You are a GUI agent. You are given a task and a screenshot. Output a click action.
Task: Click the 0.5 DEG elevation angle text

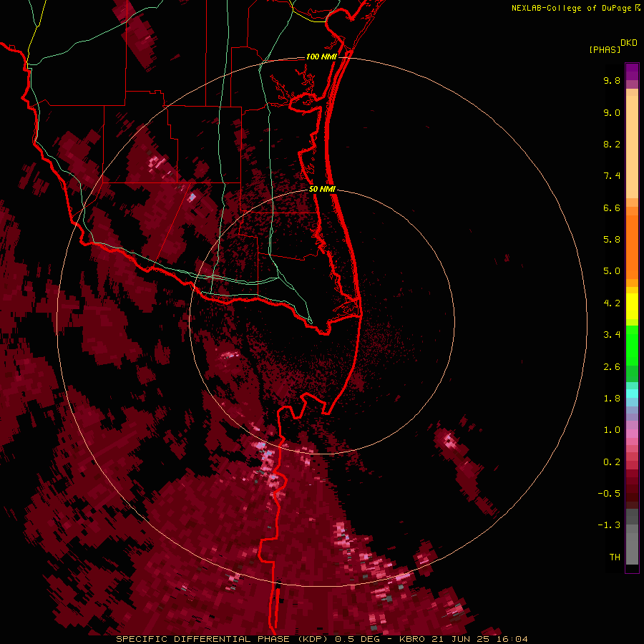[358, 639]
